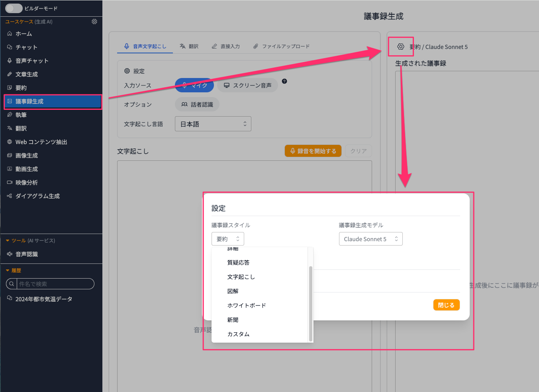
Task: Click the ダイアグラム生成 icon
Action: (10, 196)
